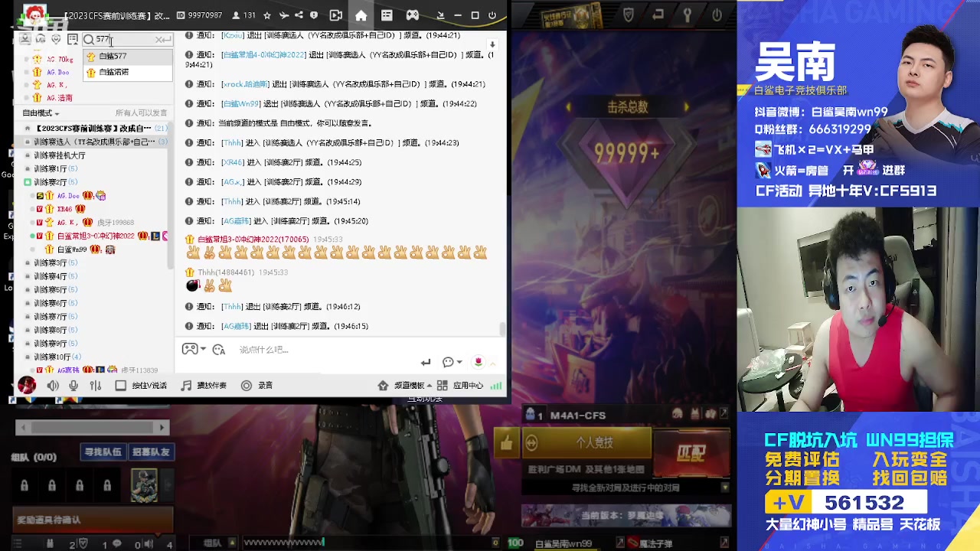Click the download arrow icon in YY title bar

(x=440, y=15)
